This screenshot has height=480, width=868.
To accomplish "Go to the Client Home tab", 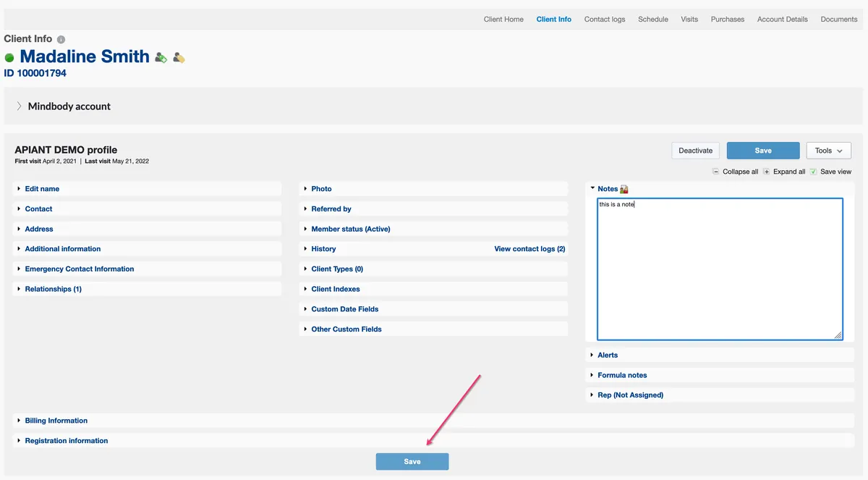I will coord(503,20).
